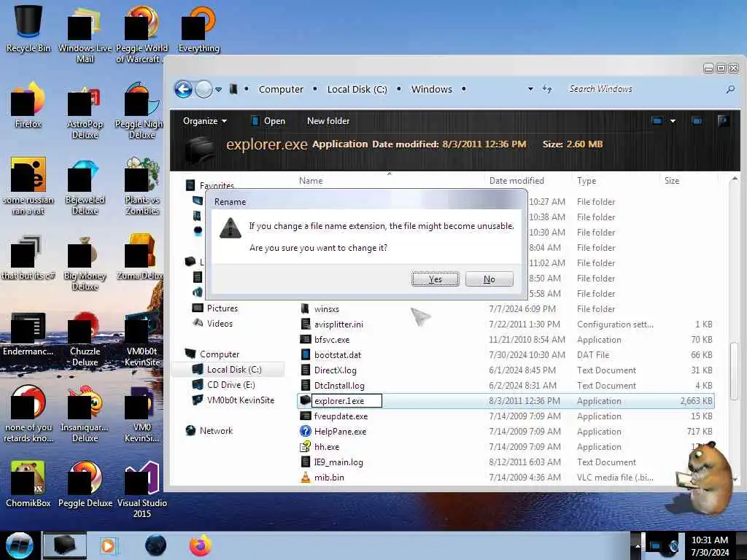This screenshot has width=747, height=560.
Task: Select the DirectX.log file
Action: [336, 370]
